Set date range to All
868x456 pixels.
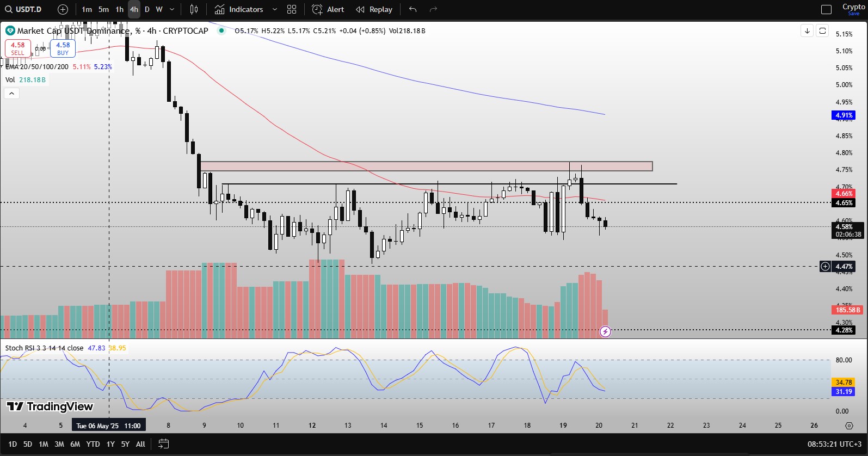coord(140,444)
